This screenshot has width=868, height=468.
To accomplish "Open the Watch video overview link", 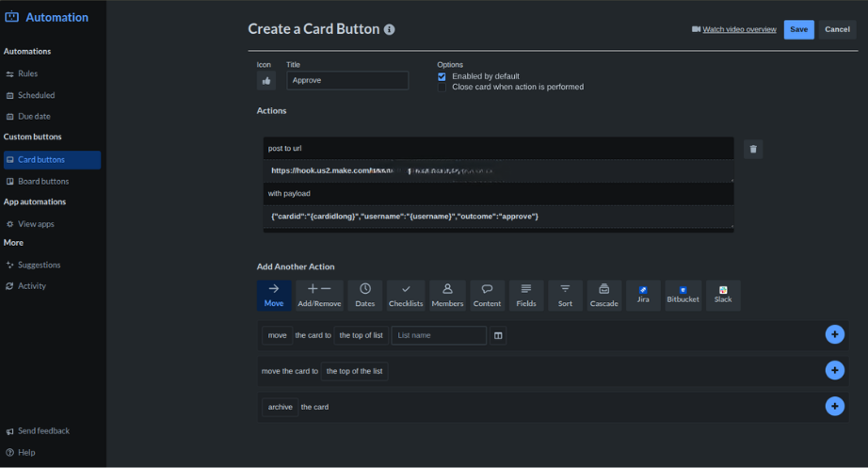I will coord(739,29).
